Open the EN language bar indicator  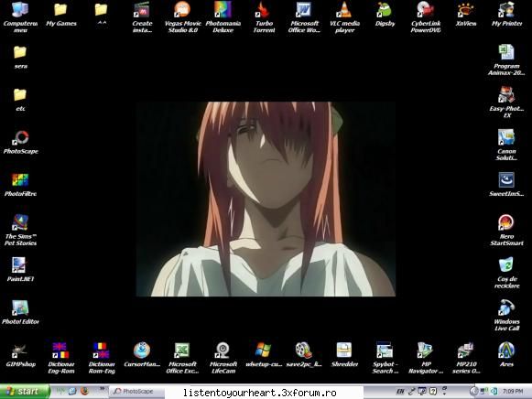[400, 392]
